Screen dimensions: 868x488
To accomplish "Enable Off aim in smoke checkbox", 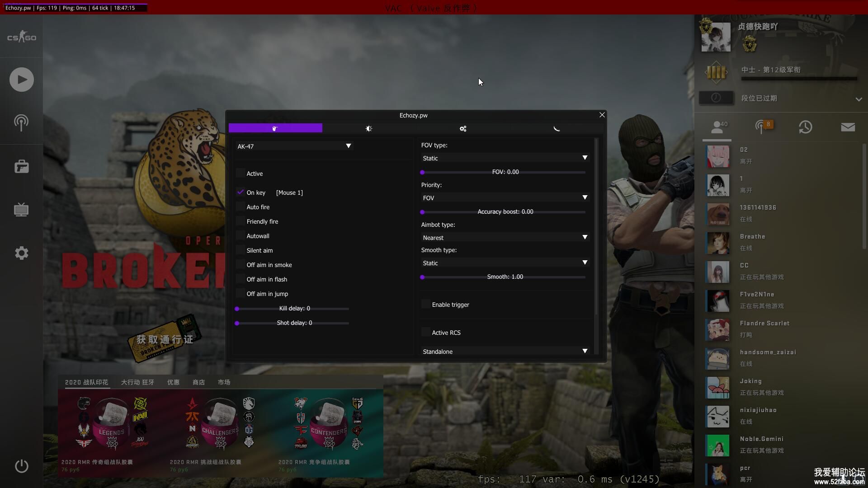I will (240, 264).
